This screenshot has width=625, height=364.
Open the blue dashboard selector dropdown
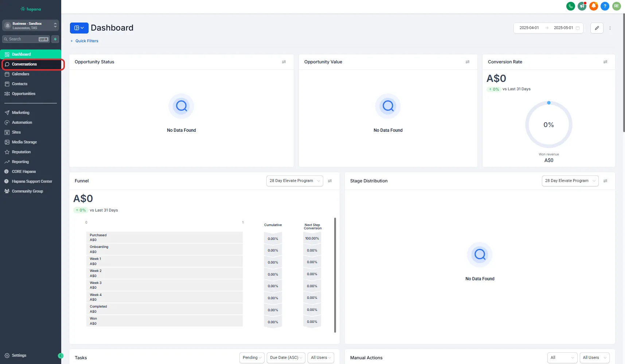pyautogui.click(x=79, y=28)
